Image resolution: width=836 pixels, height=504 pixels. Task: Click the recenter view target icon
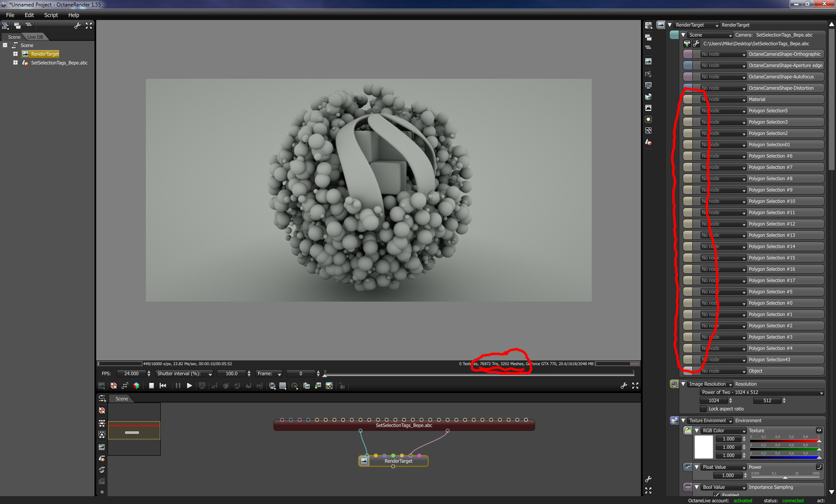[x=114, y=386]
